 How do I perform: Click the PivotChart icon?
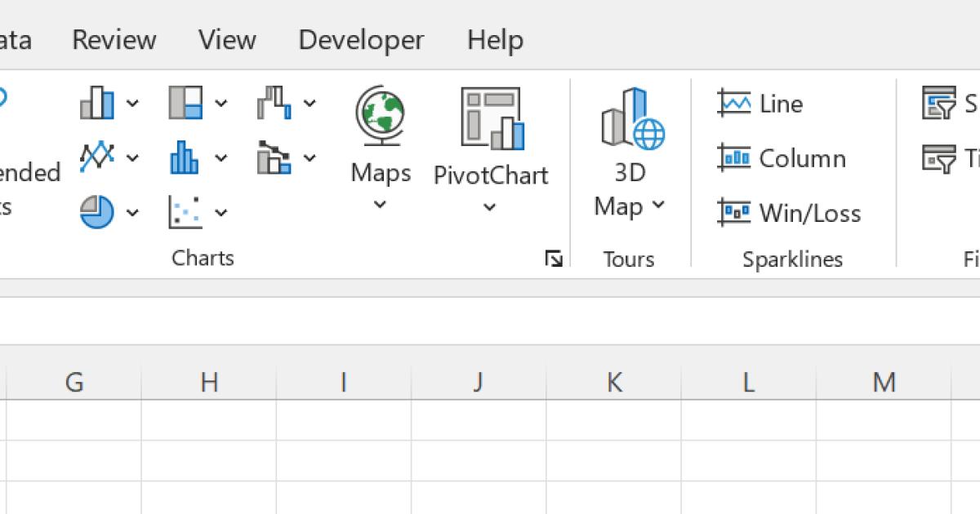coord(491,119)
